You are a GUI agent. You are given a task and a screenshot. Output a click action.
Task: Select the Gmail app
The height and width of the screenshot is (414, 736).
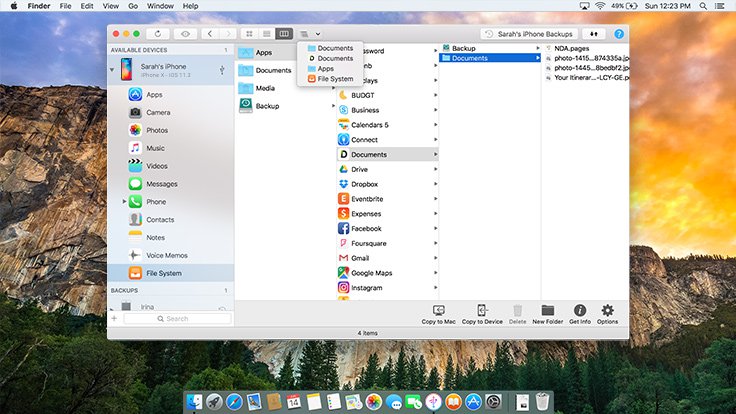388,258
